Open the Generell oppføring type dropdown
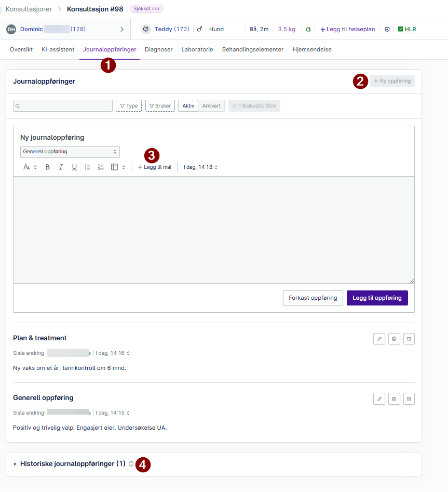The image size is (448, 492). click(70, 152)
